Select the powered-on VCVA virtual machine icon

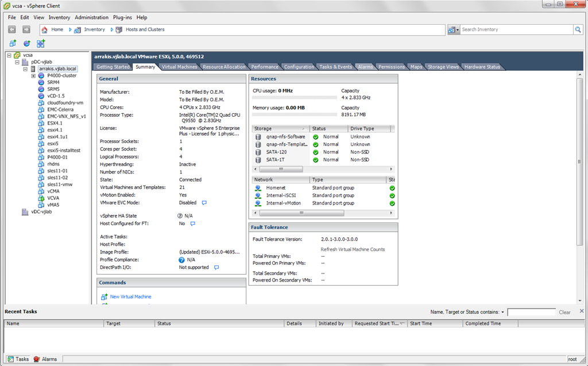point(41,198)
